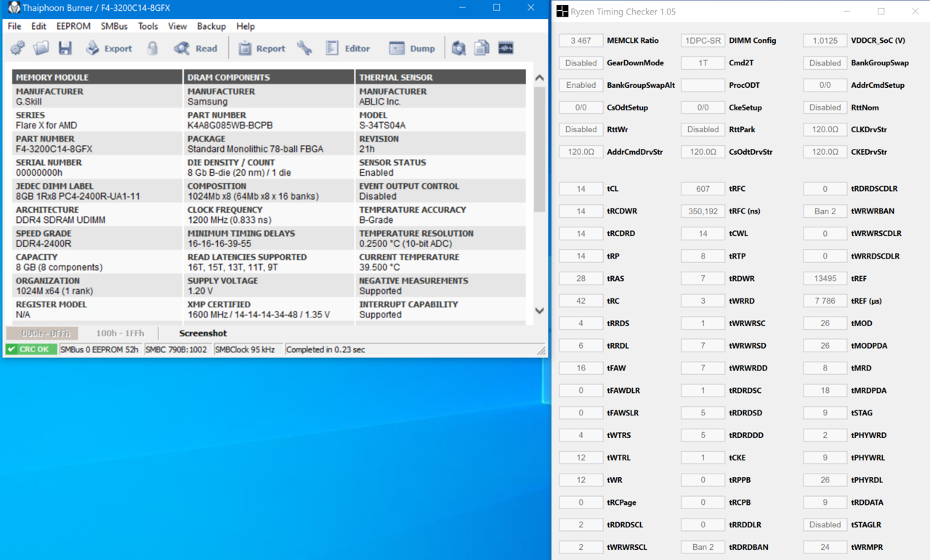Click the tRFC 607 value field

[703, 189]
